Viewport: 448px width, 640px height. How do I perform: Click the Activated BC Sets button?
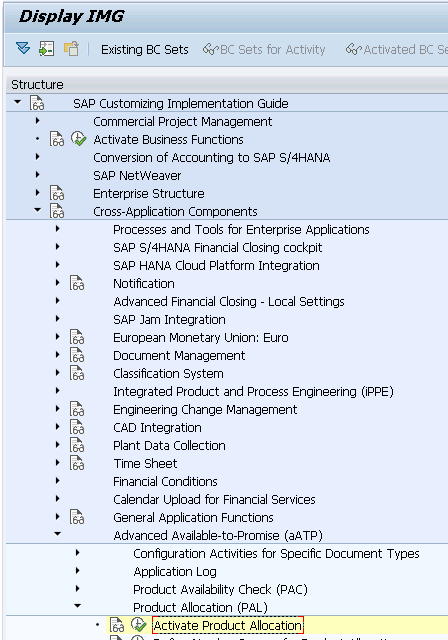397,49
